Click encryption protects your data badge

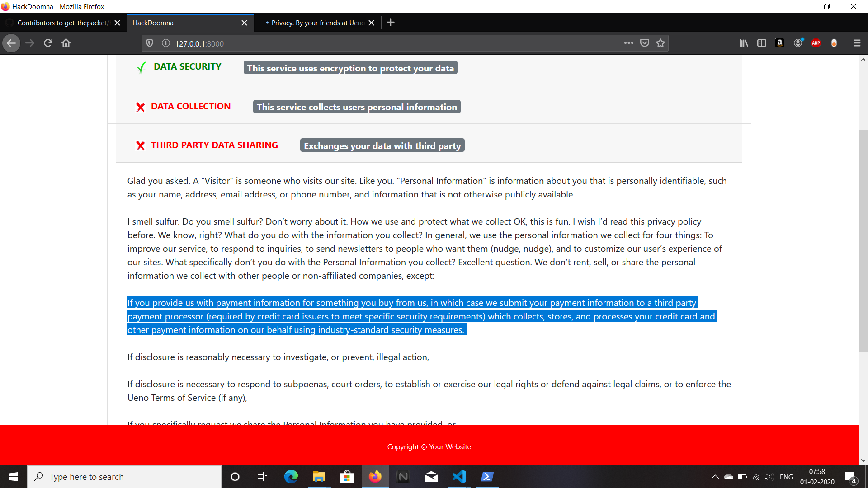pyautogui.click(x=350, y=68)
